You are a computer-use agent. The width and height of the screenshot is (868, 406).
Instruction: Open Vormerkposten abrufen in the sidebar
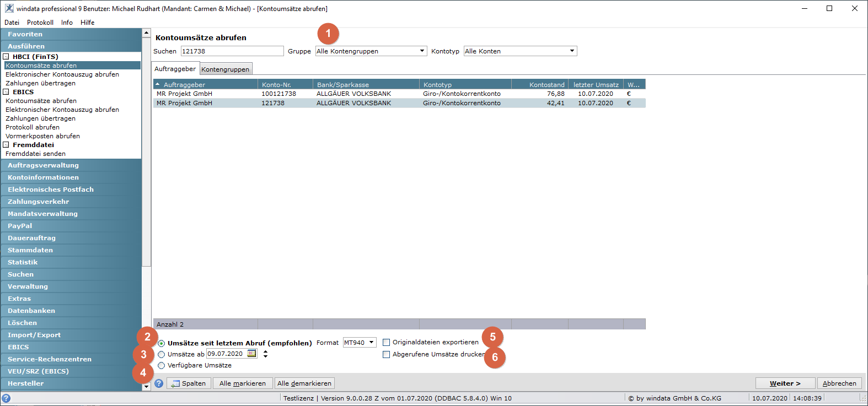[x=43, y=136]
